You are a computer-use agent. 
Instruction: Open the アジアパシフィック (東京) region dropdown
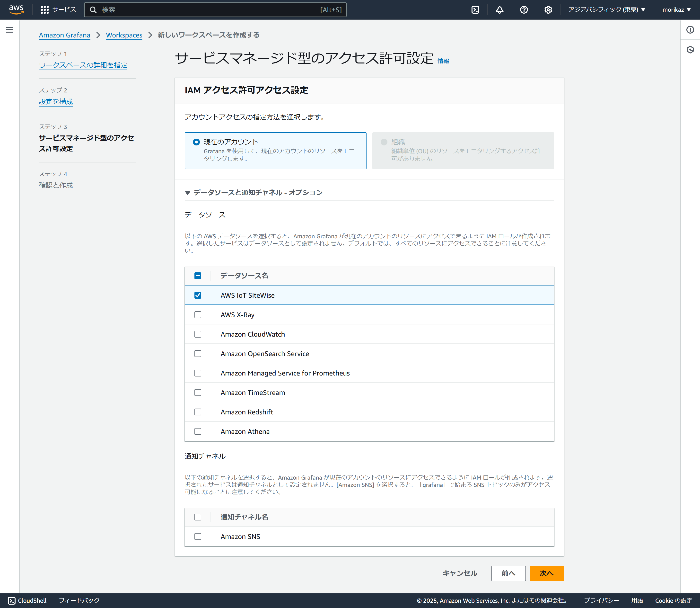607,10
